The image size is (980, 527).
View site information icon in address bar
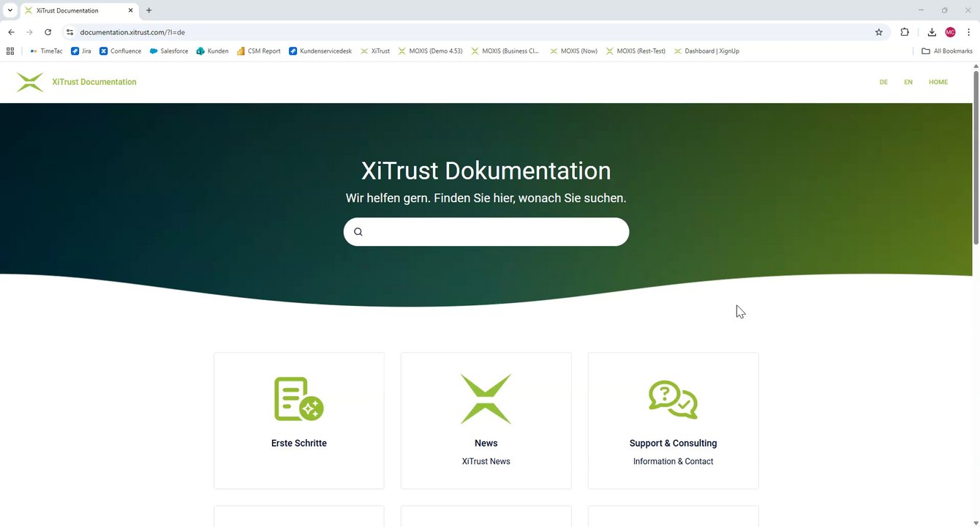[x=69, y=32]
